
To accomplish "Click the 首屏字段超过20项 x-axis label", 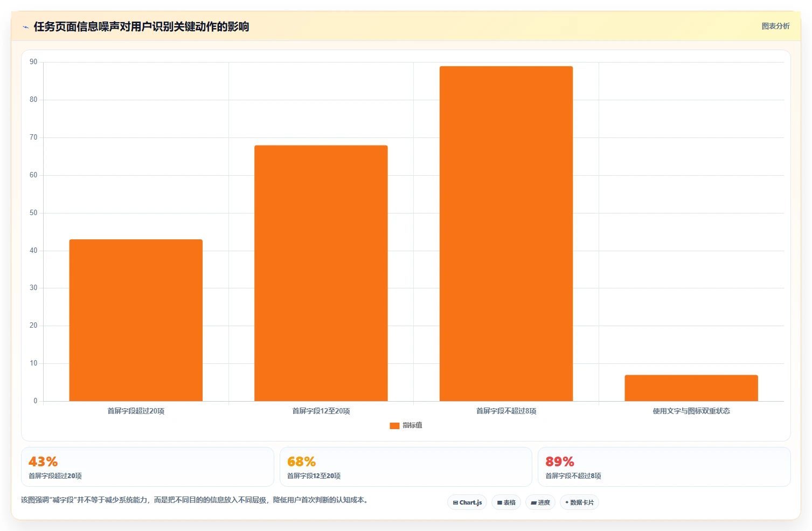I will (x=136, y=411).
